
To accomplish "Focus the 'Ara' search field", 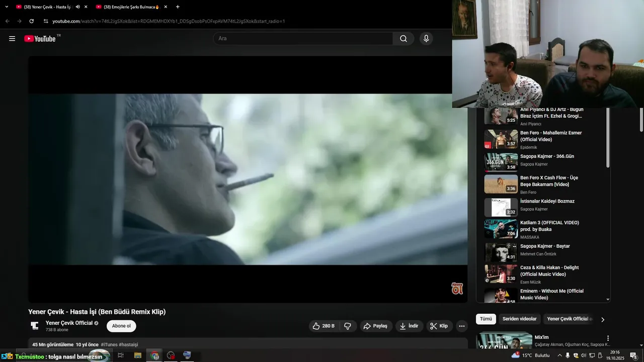I will (x=303, y=39).
